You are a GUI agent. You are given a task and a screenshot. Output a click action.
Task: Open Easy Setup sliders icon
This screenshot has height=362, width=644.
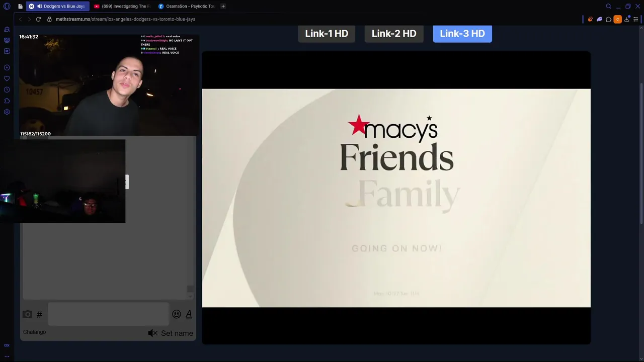pyautogui.click(x=636, y=19)
